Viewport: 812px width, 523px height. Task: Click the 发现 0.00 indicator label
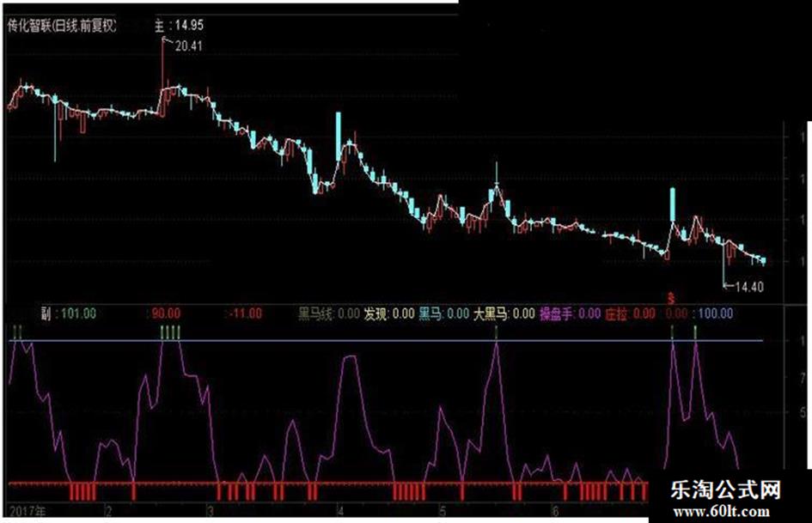(389, 313)
